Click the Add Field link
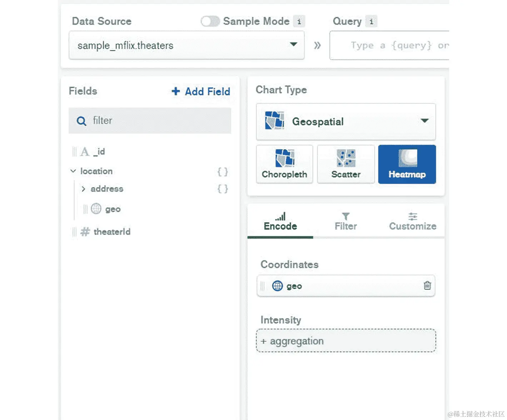Screen dimensions: 507x420 tap(201, 92)
